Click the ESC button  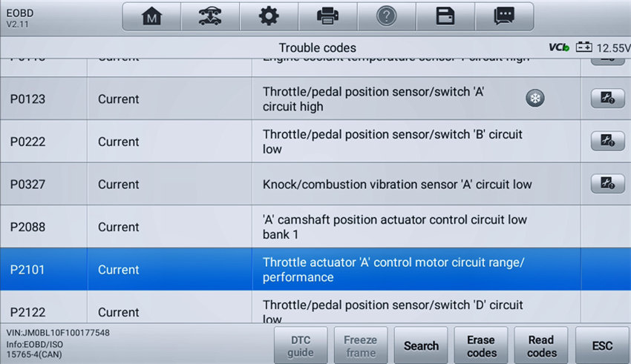[x=602, y=346]
